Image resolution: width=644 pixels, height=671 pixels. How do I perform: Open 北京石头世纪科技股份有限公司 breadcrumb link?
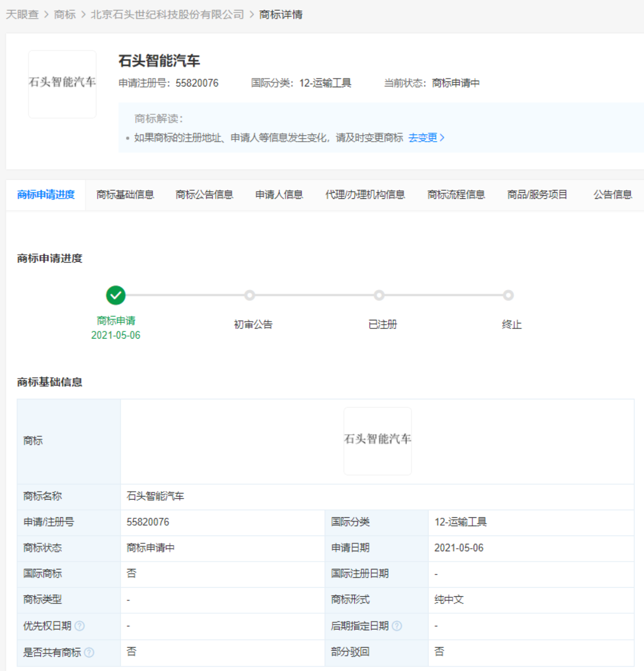167,14
